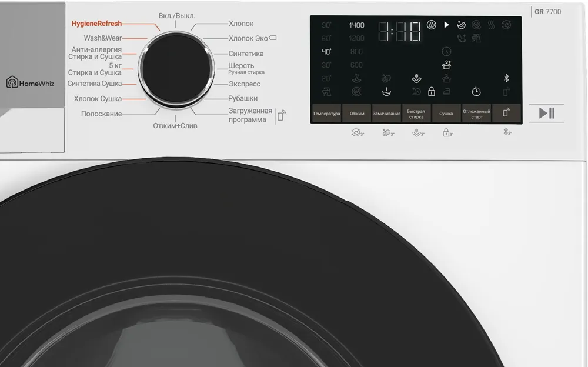Tap the Сушка touch button
This screenshot has width=588, height=367.
[x=446, y=113]
